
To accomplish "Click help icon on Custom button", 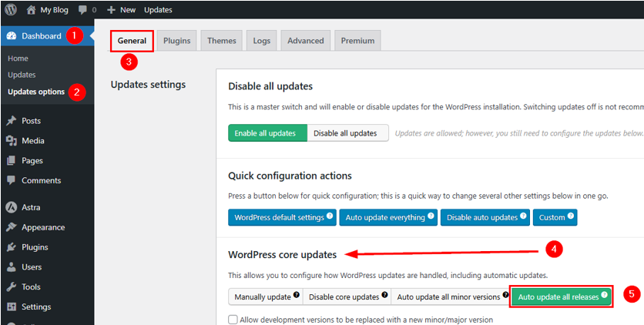I will (571, 216).
